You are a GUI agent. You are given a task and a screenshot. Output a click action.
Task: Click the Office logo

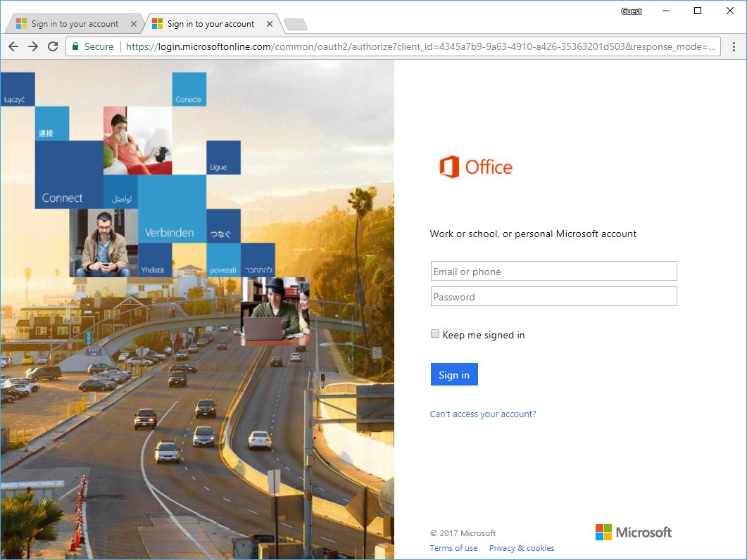click(x=475, y=167)
